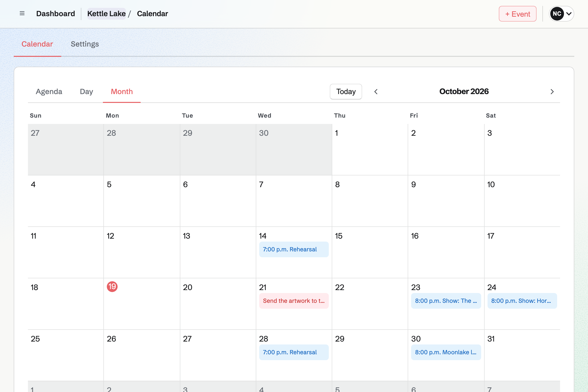Switch to Agenda view

click(49, 91)
